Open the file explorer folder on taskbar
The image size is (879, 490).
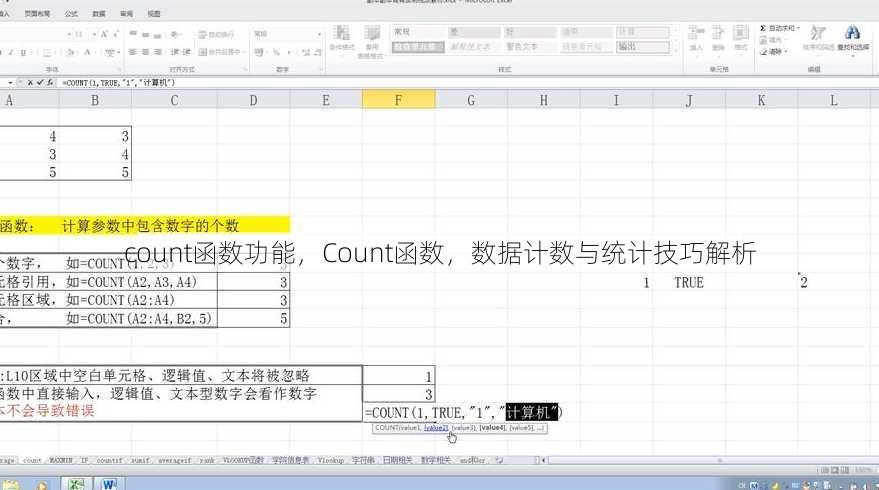pos(11,484)
